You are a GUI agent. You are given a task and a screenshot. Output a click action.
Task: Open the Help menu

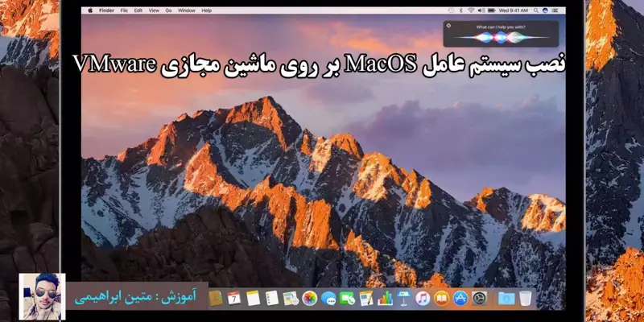tap(206, 10)
